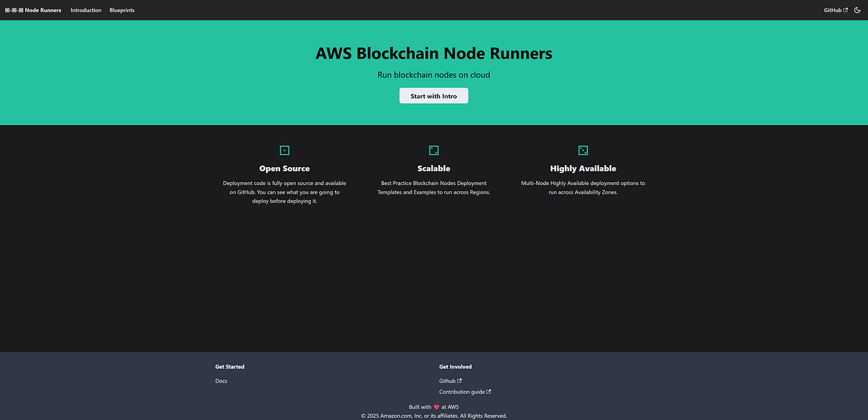The width and height of the screenshot is (868, 420).
Task: Click the external-link icon next to Contribution guide
Action: pos(490,391)
